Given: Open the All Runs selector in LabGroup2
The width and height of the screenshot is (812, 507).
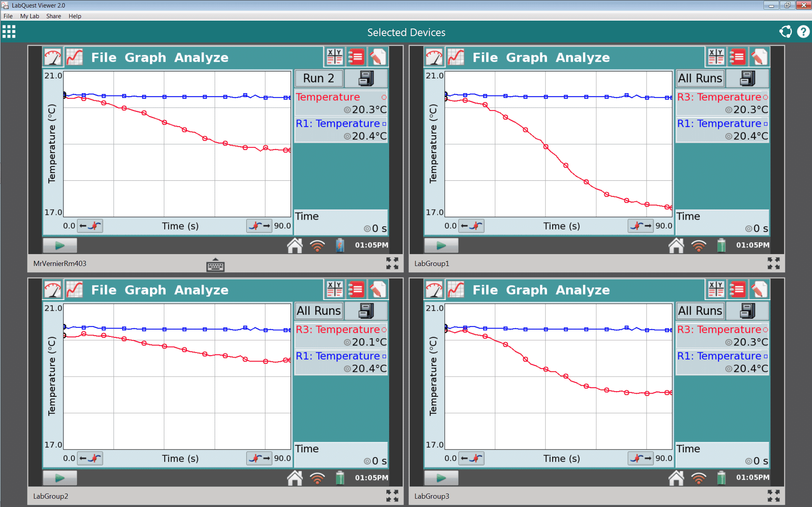Looking at the screenshot, I should click(319, 310).
